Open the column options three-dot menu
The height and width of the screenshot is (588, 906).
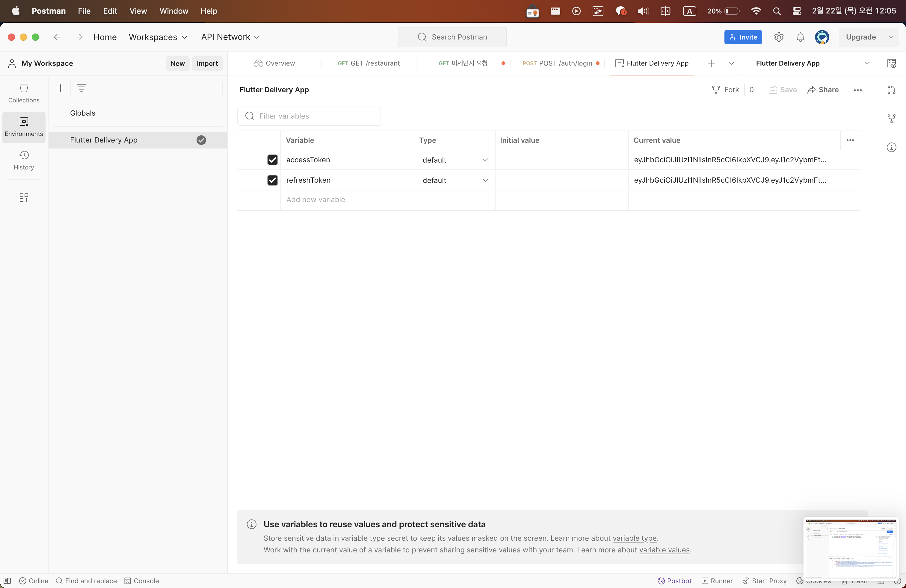click(x=850, y=140)
